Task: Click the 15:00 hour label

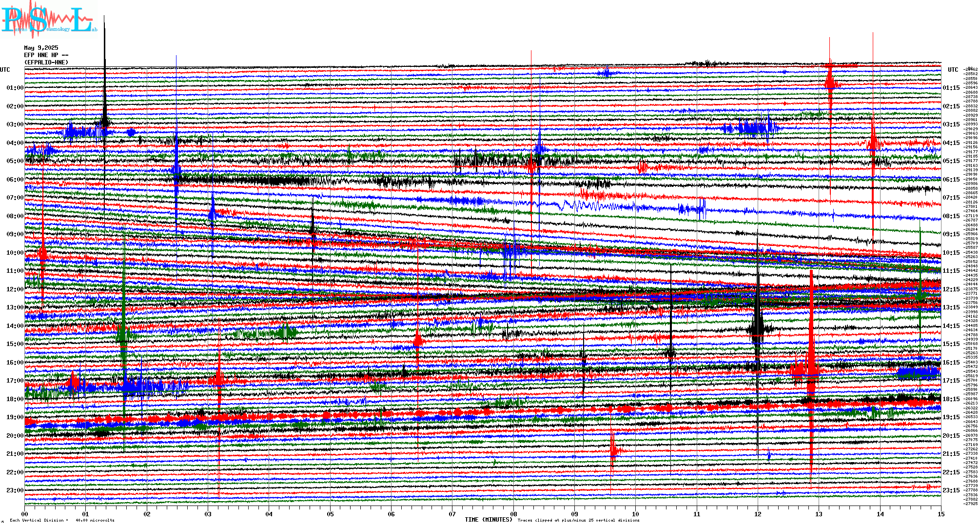Action: point(15,344)
